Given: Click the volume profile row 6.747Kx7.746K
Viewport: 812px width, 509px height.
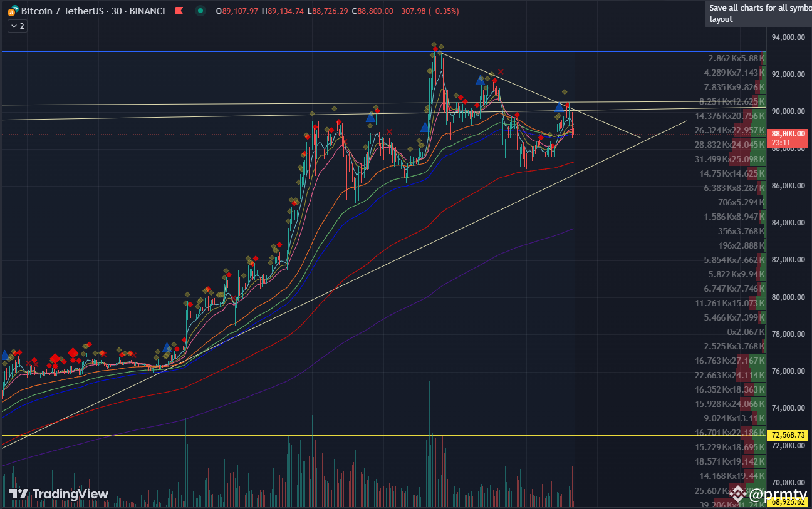Looking at the screenshot, I should (x=734, y=289).
